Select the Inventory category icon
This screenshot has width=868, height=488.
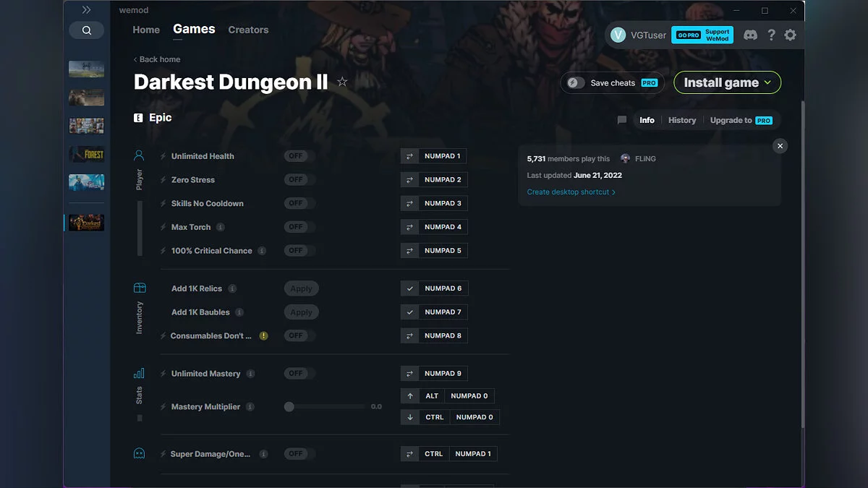pyautogui.click(x=139, y=288)
